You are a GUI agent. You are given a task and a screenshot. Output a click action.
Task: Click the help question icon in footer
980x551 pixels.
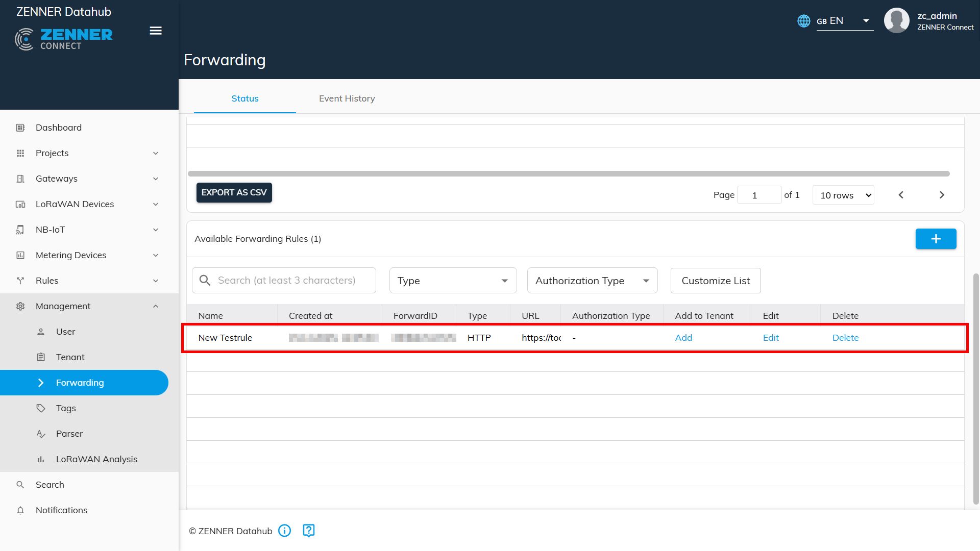309,531
